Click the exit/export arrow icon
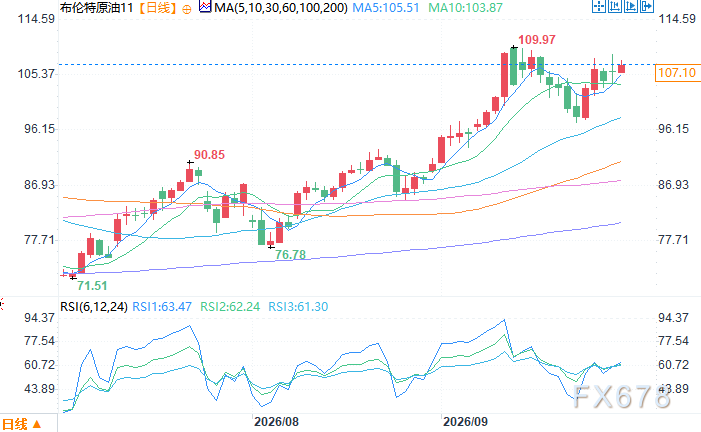 click(647, 6)
